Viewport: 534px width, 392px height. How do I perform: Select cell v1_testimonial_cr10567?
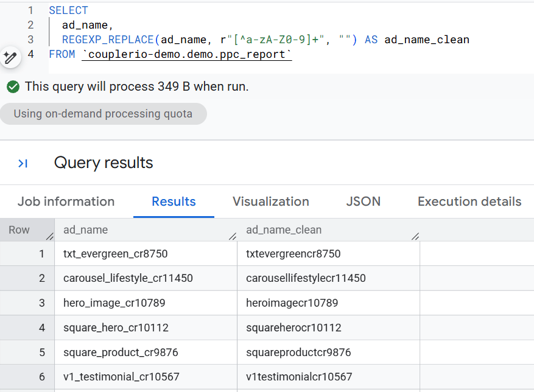click(x=146, y=377)
